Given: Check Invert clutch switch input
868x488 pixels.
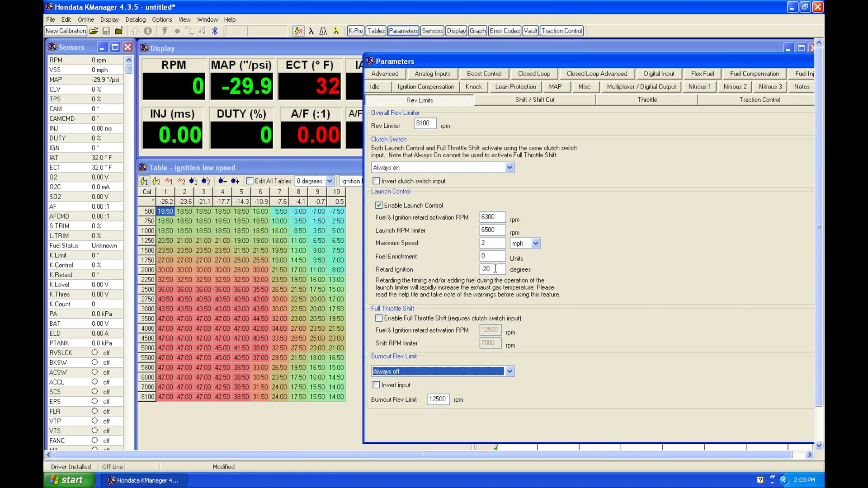Looking at the screenshot, I should click(376, 180).
